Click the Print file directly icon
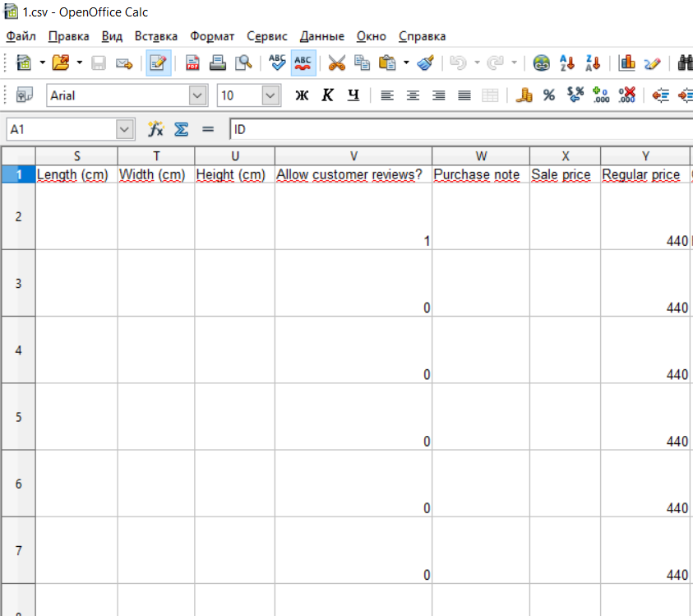This screenshot has width=693, height=616. 218,63
